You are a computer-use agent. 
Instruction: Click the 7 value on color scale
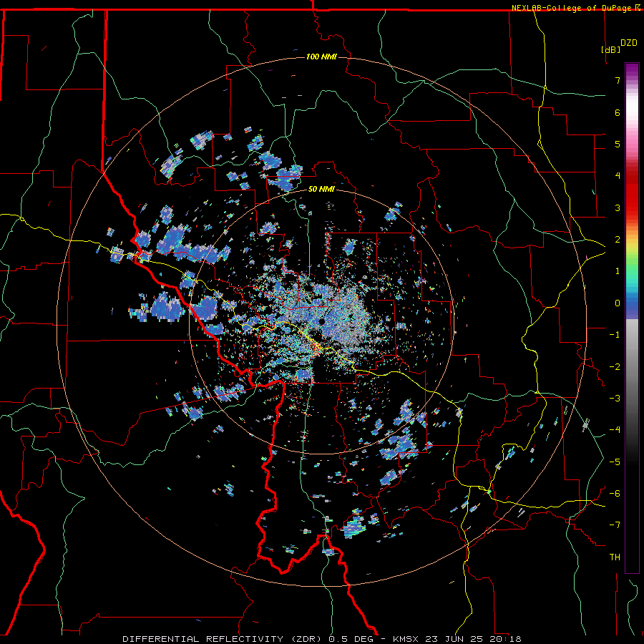(618, 80)
